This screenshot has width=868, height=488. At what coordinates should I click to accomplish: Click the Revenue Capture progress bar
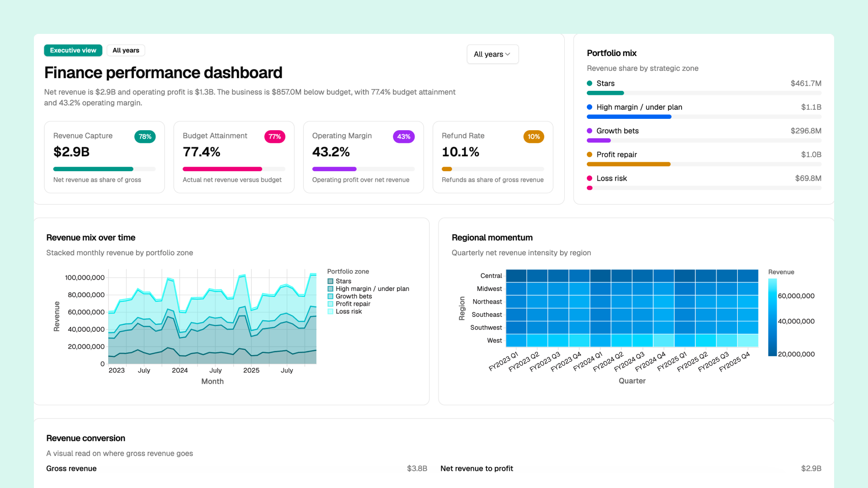[x=104, y=169]
